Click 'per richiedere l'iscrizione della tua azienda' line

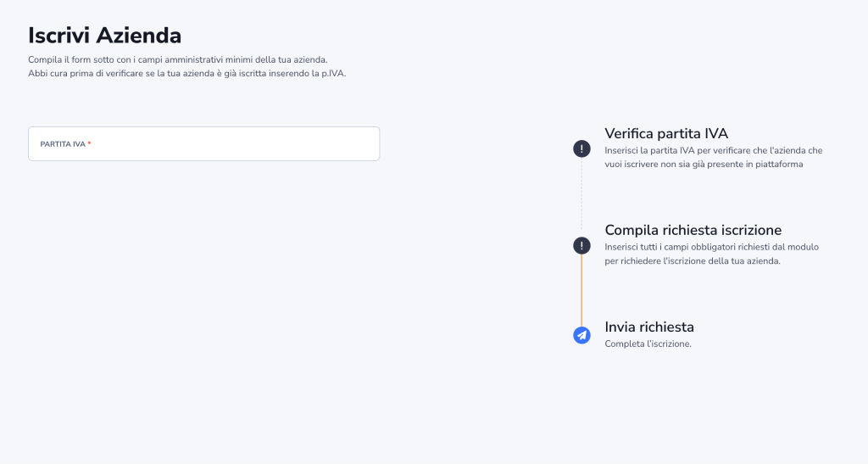tap(692, 261)
